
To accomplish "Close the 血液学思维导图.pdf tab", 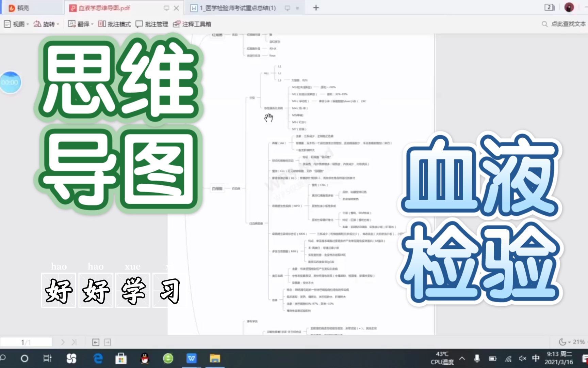I will point(176,8).
